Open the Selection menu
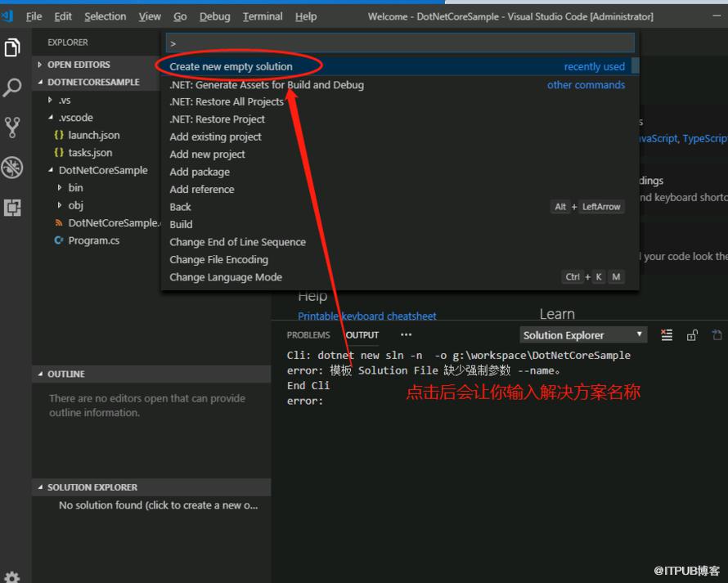This screenshot has width=728, height=583. pyautogui.click(x=106, y=16)
